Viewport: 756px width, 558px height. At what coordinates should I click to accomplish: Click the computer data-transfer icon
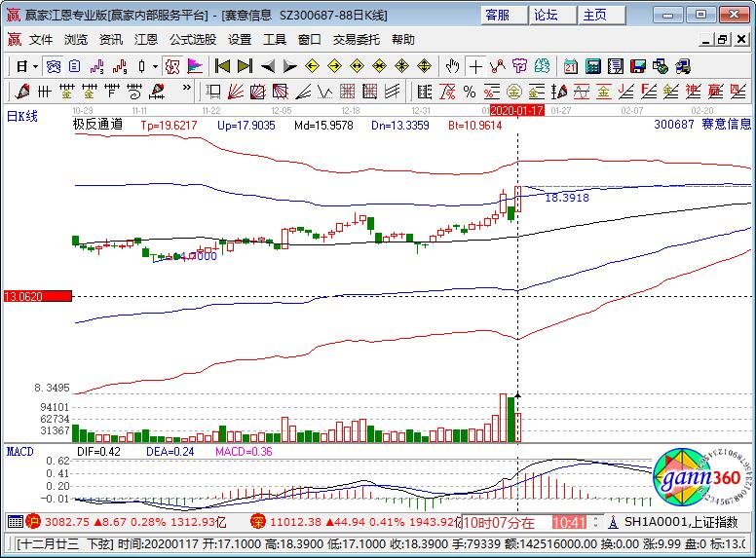(x=683, y=66)
